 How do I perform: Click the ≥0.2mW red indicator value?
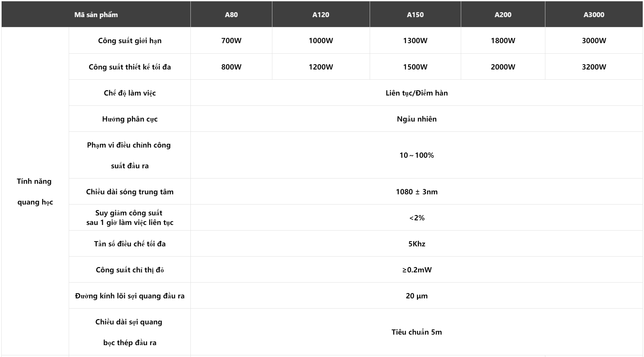pyautogui.click(x=417, y=270)
